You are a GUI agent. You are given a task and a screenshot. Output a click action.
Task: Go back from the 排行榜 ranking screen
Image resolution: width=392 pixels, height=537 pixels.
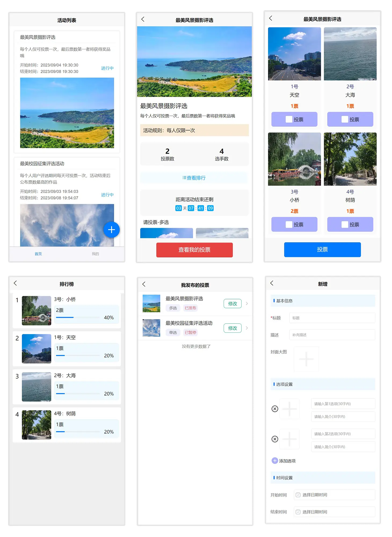click(x=16, y=283)
